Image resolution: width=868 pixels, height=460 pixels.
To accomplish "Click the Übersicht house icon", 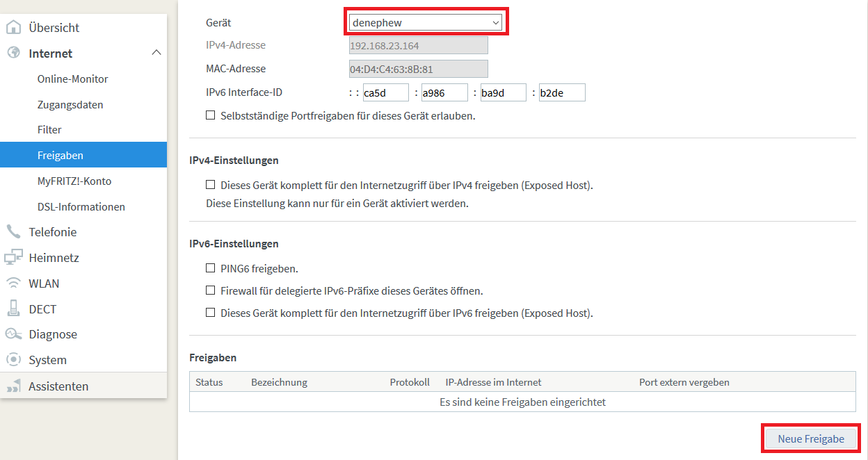I will 13,28.
